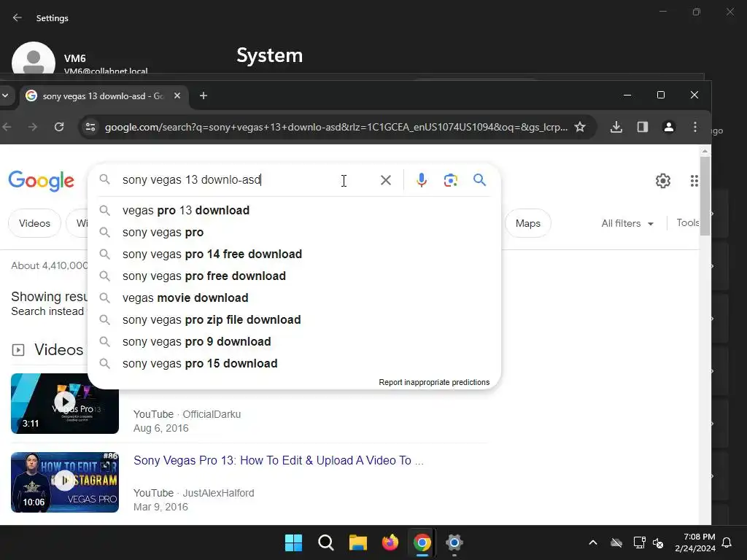The image size is (747, 560).
Task: Launch Firefox from taskbar
Action: pyautogui.click(x=390, y=542)
